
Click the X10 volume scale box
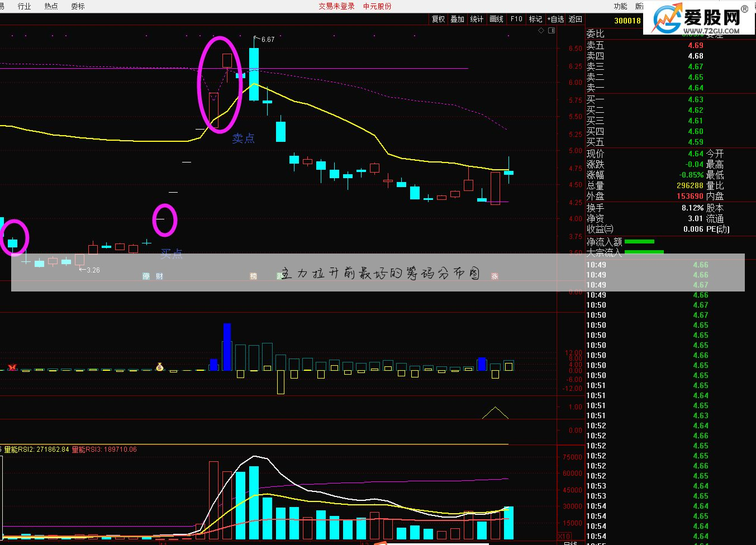[564, 537]
